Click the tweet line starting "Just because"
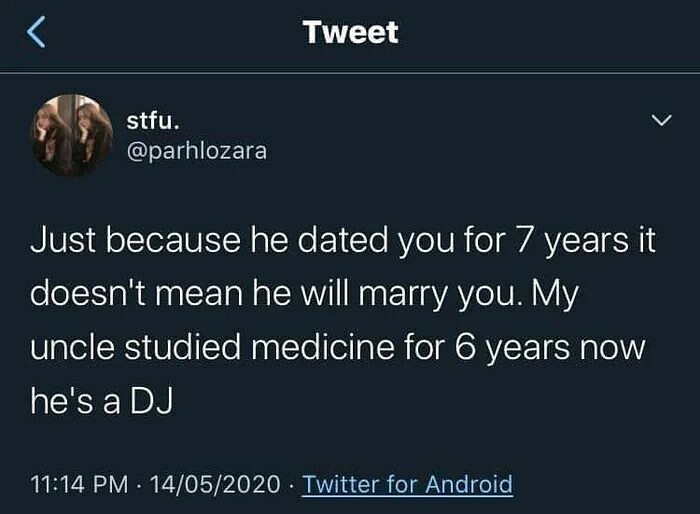This screenshot has width=700, height=514. 343,242
